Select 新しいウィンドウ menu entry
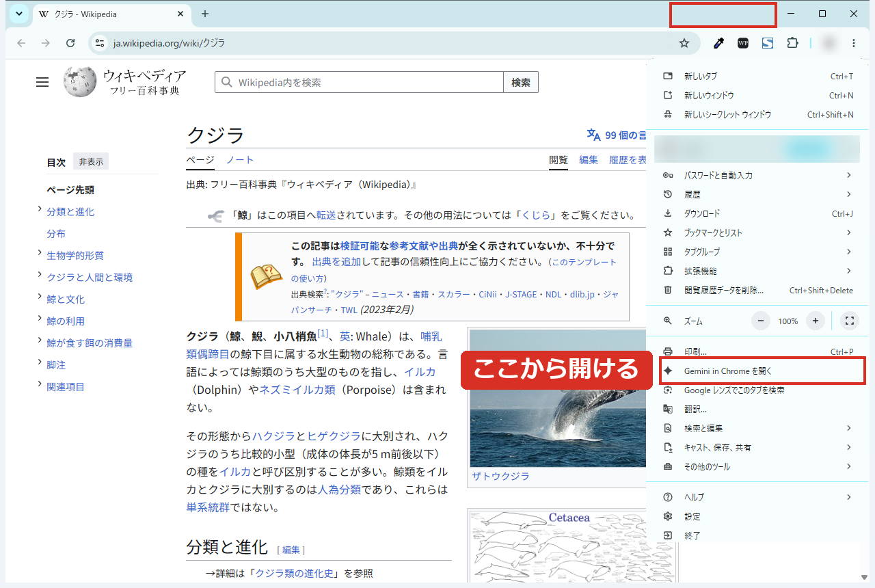The image size is (875, 588). (x=757, y=95)
